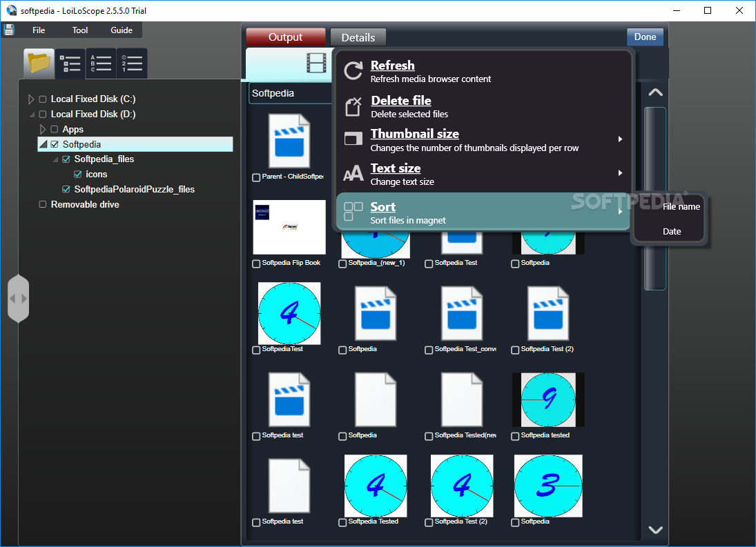Select the folder tree view icon
756x547 pixels.
39,63
